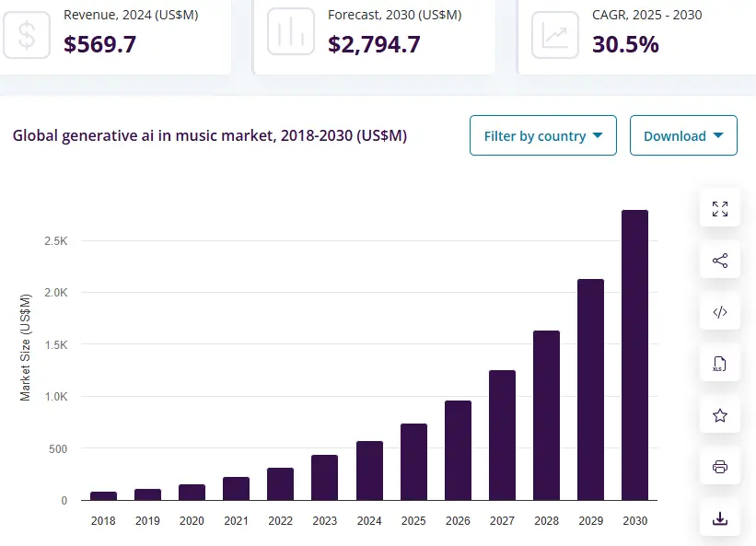Screen dimensions: 756x546
Task: Download the chart image
Action: [x=719, y=518]
